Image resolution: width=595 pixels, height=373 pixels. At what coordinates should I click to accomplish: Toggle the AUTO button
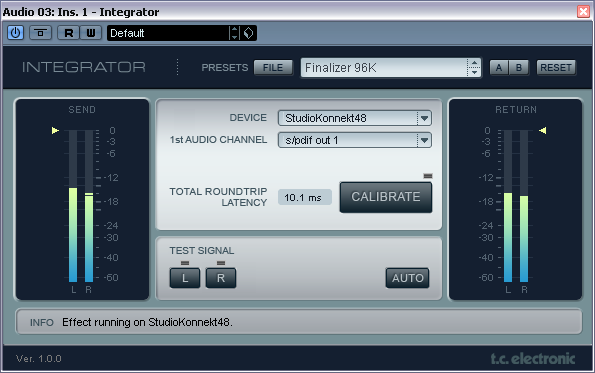click(x=408, y=278)
